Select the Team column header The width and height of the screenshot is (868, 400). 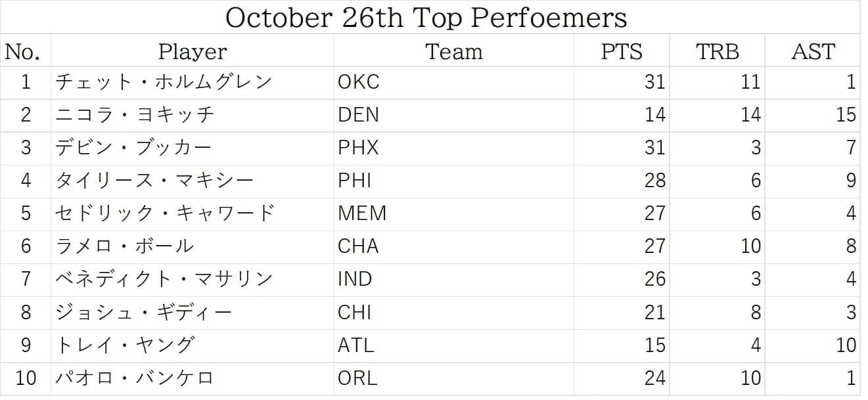[x=453, y=51]
